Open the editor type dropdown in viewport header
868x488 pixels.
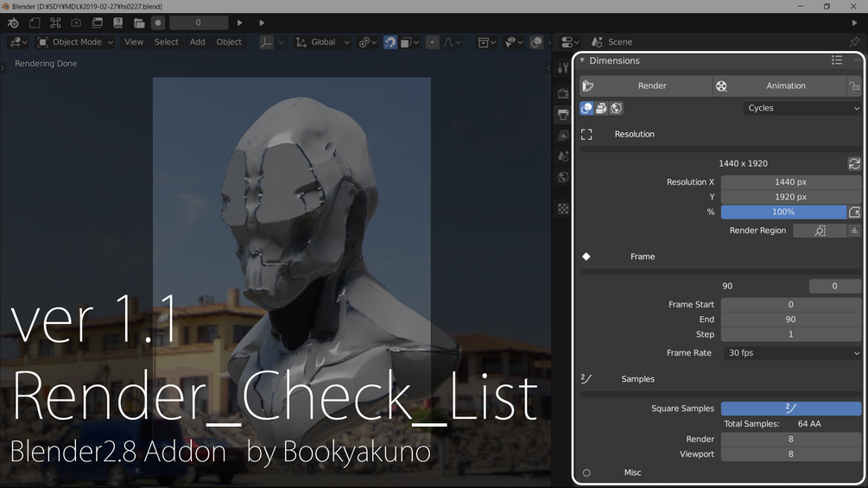(x=18, y=42)
